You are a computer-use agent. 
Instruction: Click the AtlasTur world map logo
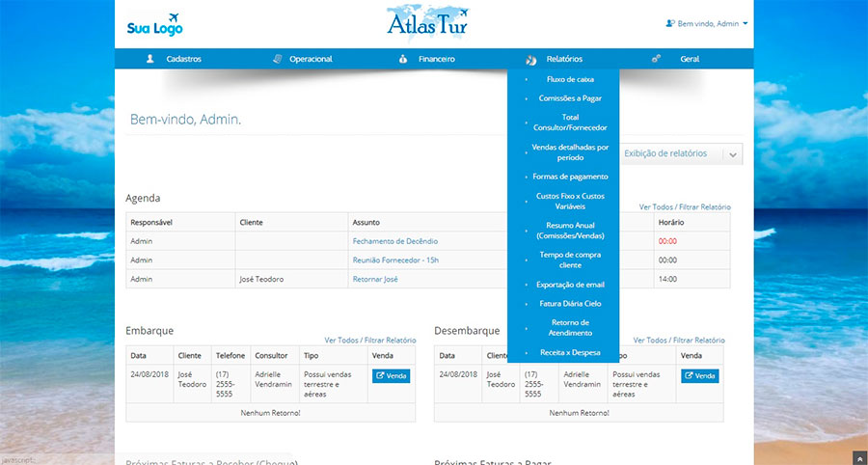(x=428, y=22)
